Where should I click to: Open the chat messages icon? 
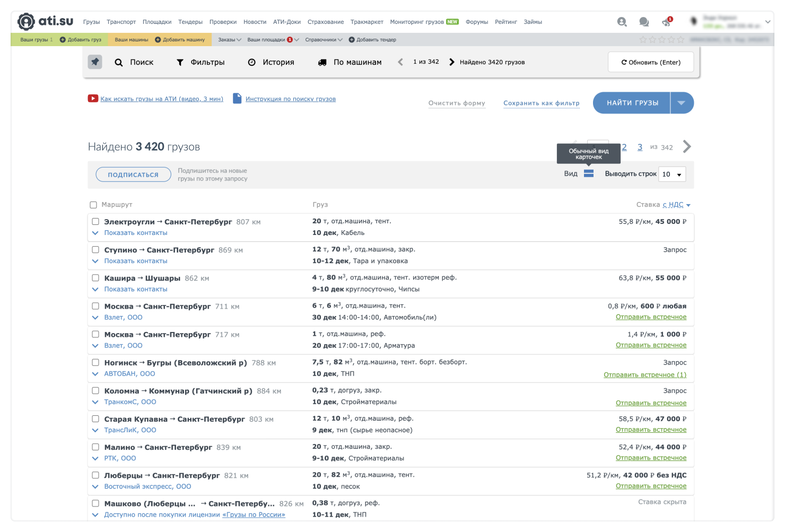pyautogui.click(x=644, y=22)
